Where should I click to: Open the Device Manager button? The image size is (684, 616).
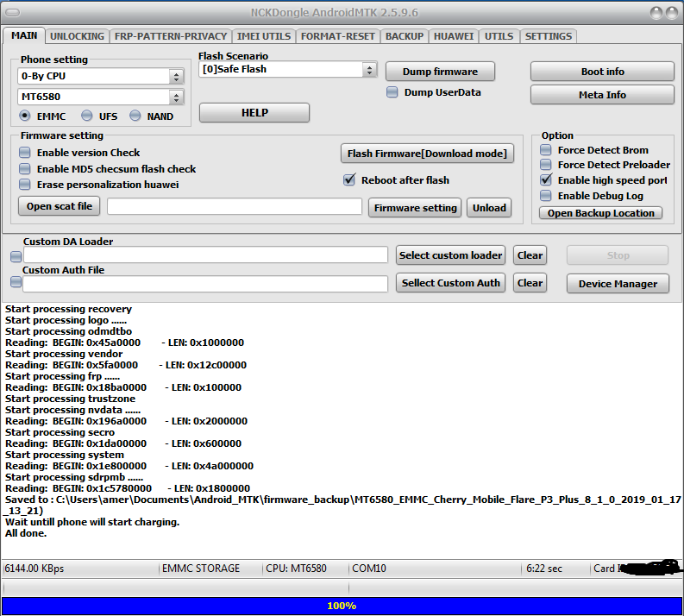point(618,284)
